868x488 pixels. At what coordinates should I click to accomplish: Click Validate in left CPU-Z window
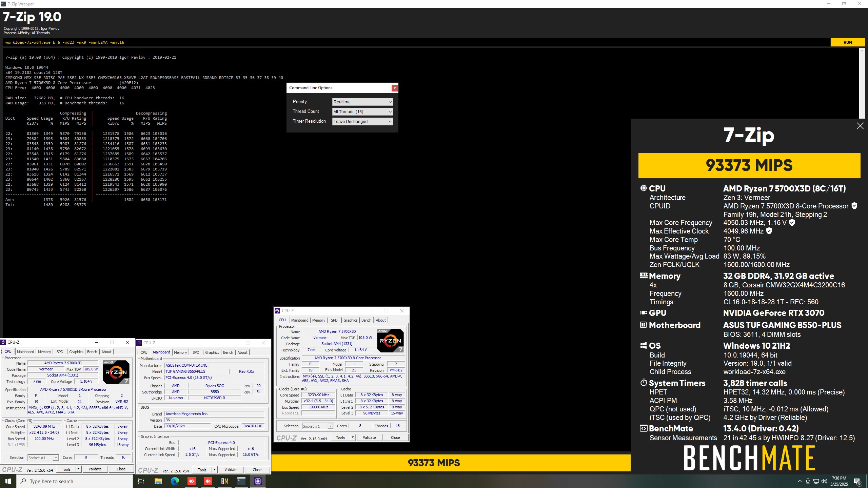point(95,469)
